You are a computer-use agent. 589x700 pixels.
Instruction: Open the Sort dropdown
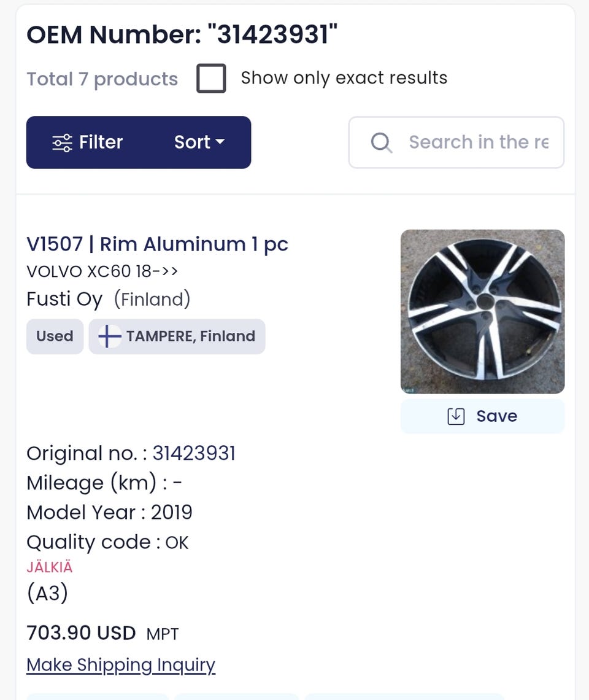point(199,142)
